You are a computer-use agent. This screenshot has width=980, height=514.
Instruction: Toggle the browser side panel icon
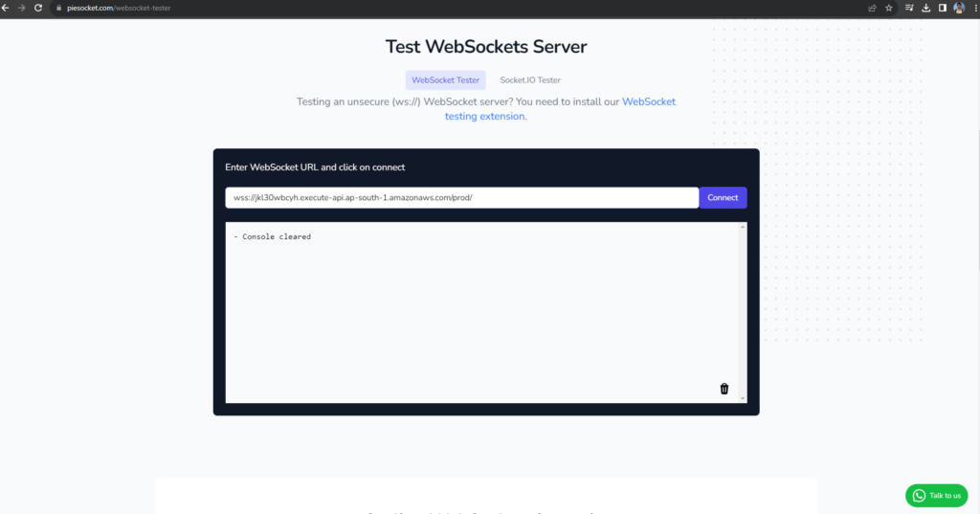(x=943, y=8)
